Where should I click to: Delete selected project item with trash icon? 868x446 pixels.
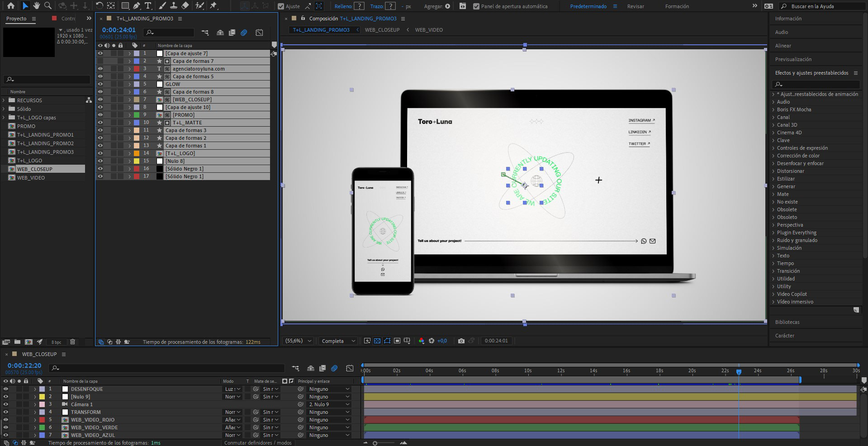(x=72, y=342)
